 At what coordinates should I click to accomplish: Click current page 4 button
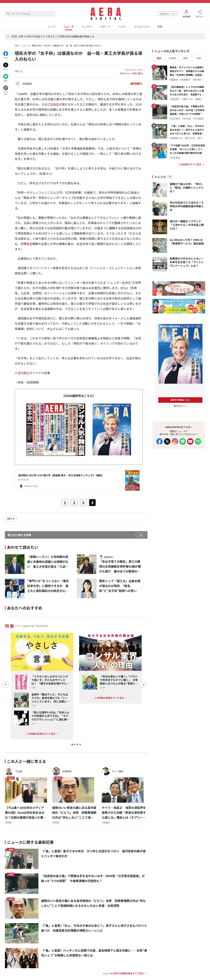click(x=92, y=503)
